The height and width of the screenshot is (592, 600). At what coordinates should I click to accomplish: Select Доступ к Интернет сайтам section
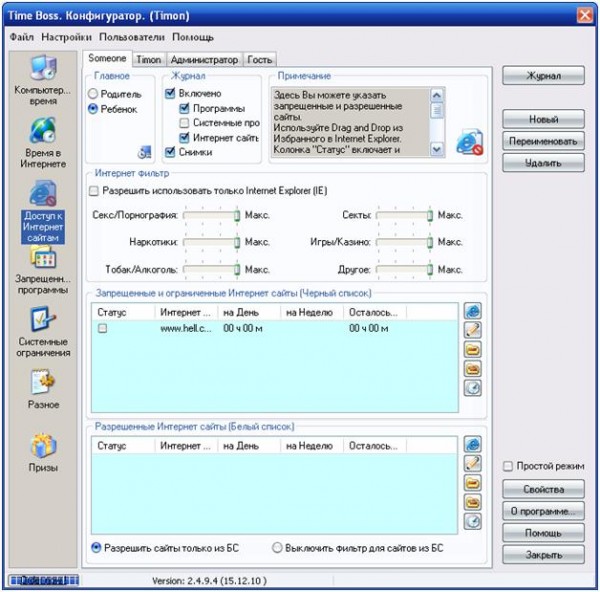click(x=43, y=212)
